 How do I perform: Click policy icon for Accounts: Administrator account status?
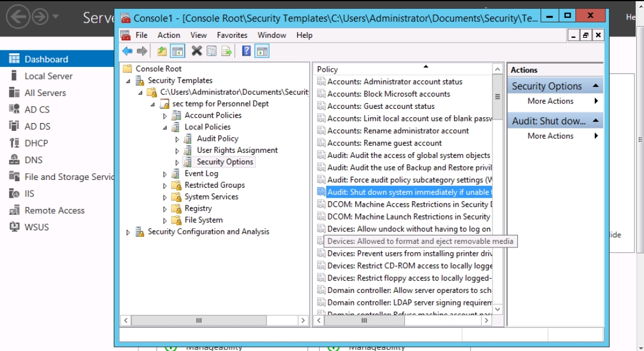click(x=321, y=82)
